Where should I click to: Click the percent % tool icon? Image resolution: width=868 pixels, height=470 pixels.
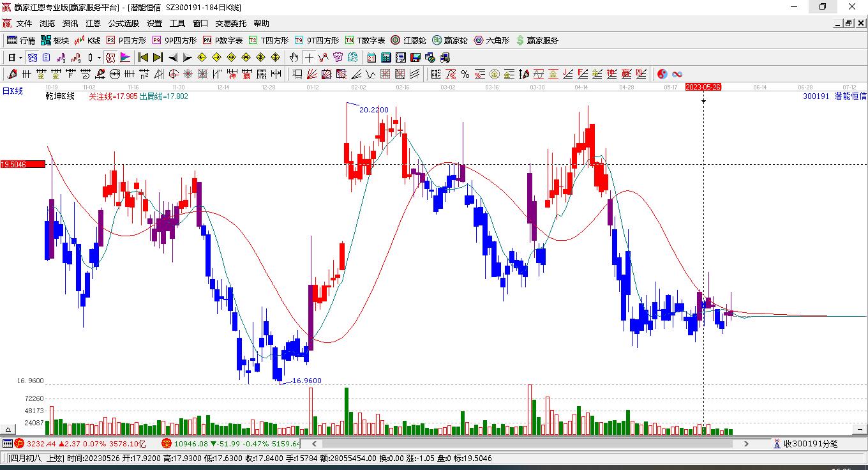point(465,74)
